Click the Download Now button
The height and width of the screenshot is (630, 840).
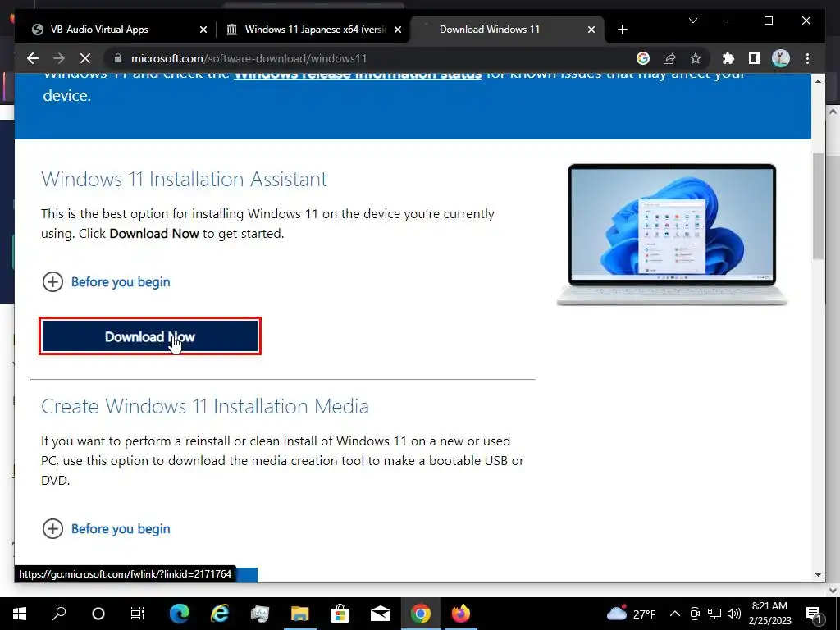[x=150, y=336]
